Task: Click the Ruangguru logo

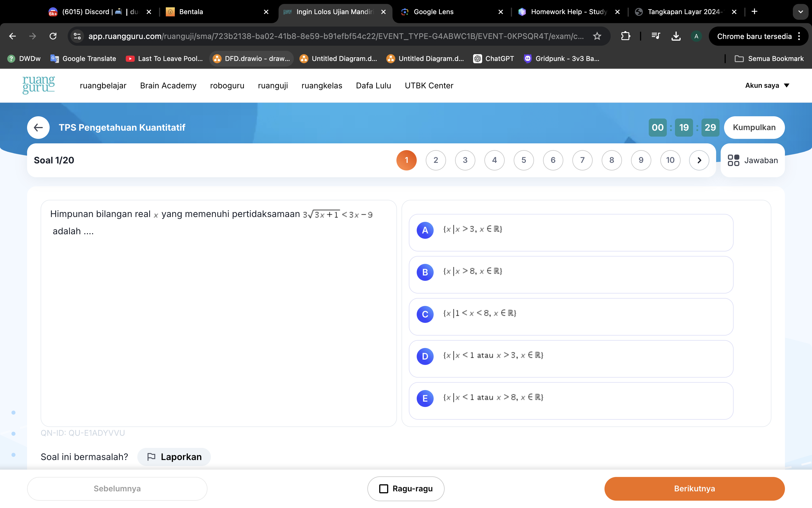Action: point(38,85)
